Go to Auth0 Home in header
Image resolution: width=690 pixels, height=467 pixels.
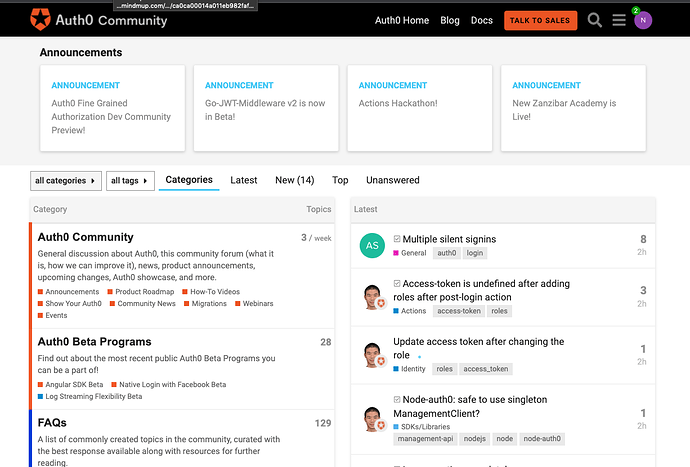pyautogui.click(x=402, y=20)
